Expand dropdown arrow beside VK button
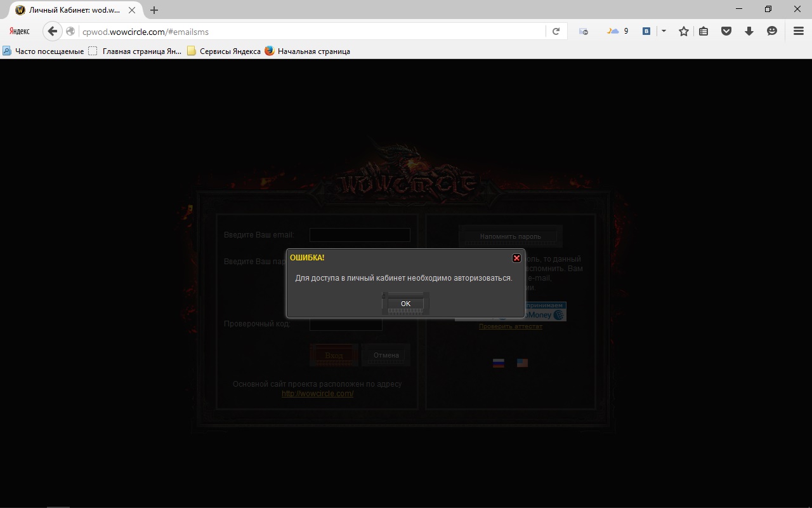 click(x=664, y=31)
